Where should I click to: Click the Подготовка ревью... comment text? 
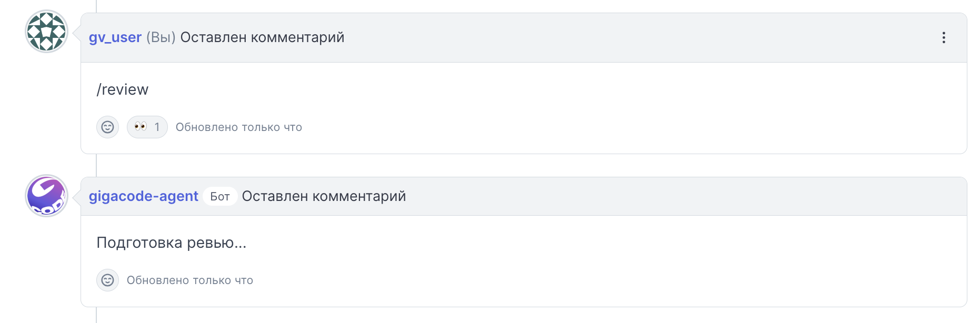(172, 243)
